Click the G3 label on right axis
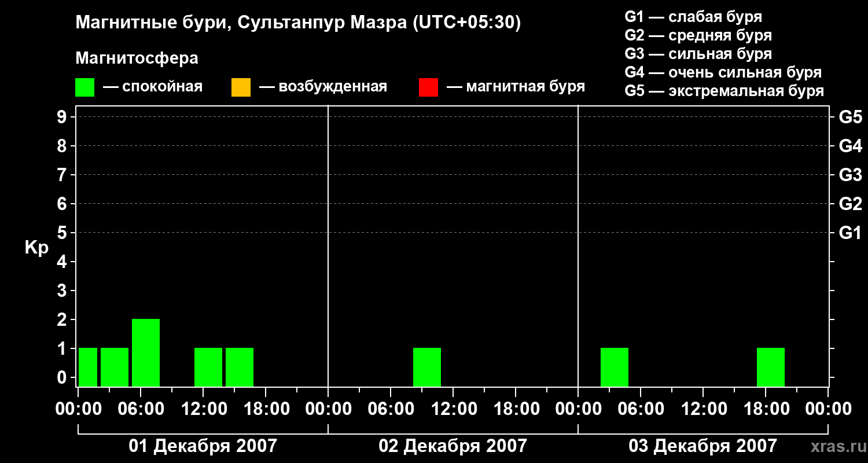Viewport: 868px width, 463px height. (x=850, y=175)
